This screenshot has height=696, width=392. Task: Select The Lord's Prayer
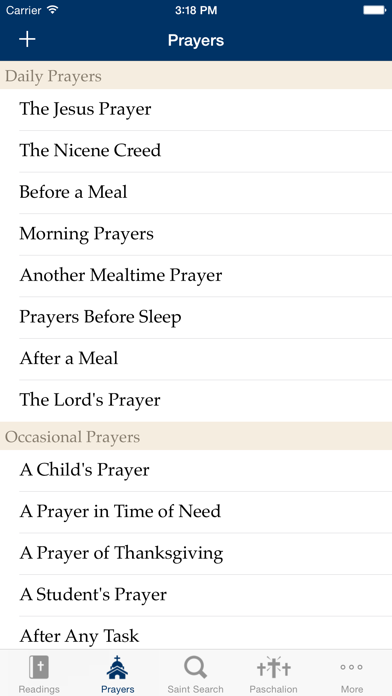pyautogui.click(x=196, y=401)
